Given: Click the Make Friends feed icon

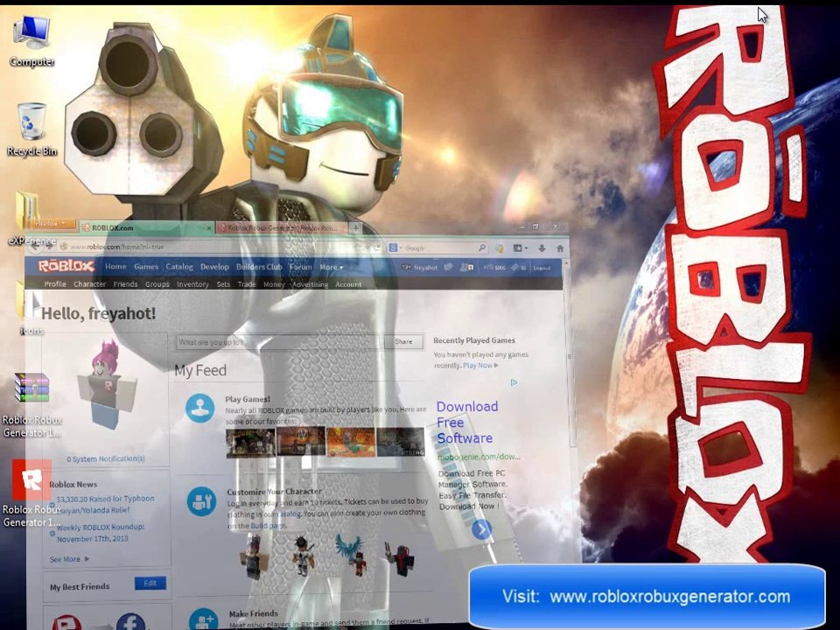Looking at the screenshot, I should [204, 619].
